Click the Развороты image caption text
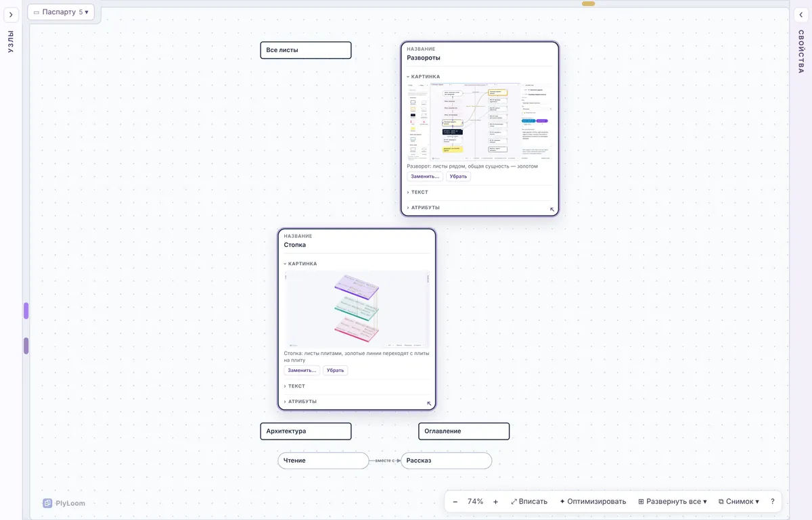 [x=472, y=166]
